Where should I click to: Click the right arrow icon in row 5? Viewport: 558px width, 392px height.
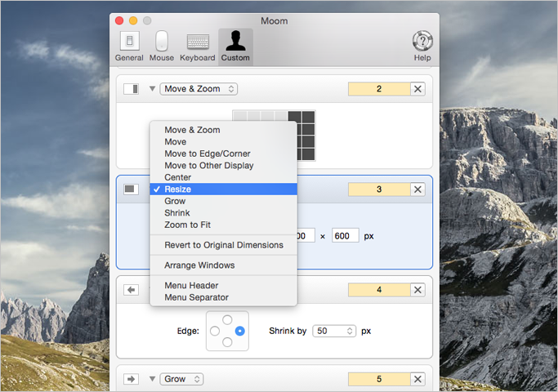(x=131, y=379)
